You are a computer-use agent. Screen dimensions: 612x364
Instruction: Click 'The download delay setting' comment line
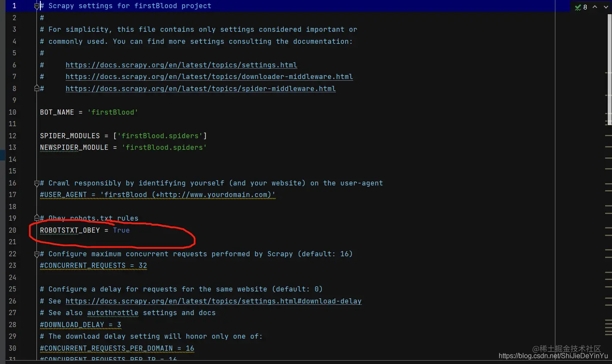click(x=151, y=337)
